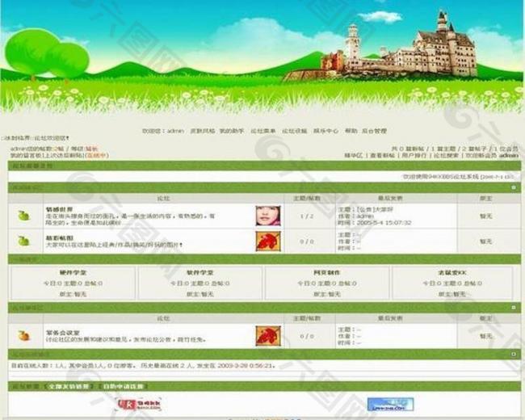Open the 情感世界 forum title
The height and width of the screenshot is (420, 525).
pyautogui.click(x=59, y=209)
